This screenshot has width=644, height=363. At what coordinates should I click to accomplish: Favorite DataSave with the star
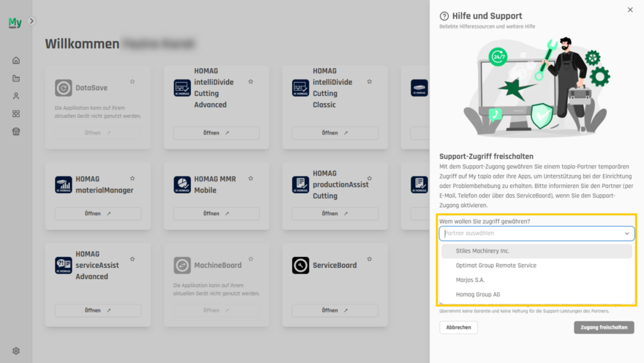click(x=132, y=81)
